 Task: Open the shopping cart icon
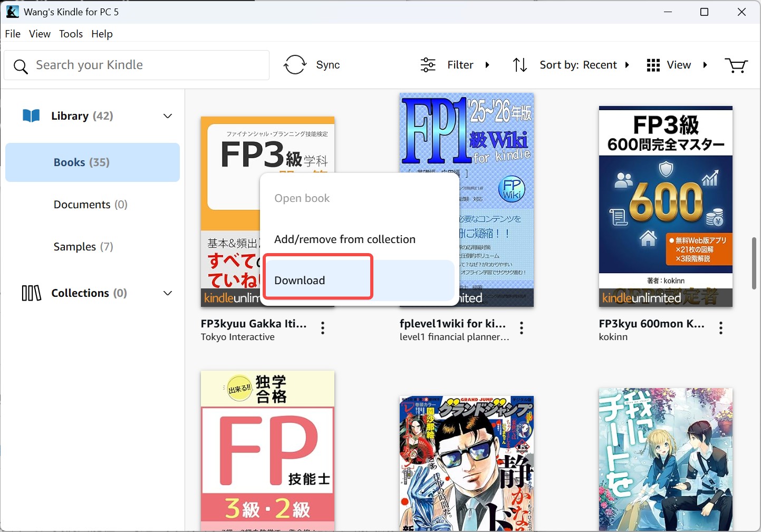pos(736,64)
